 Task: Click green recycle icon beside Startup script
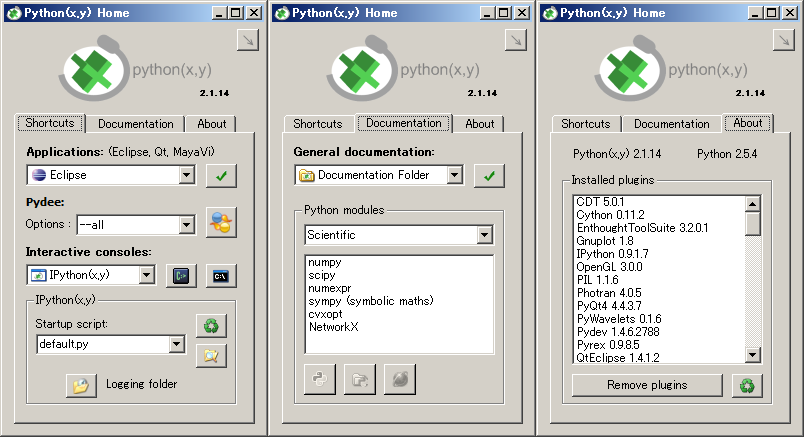211,325
